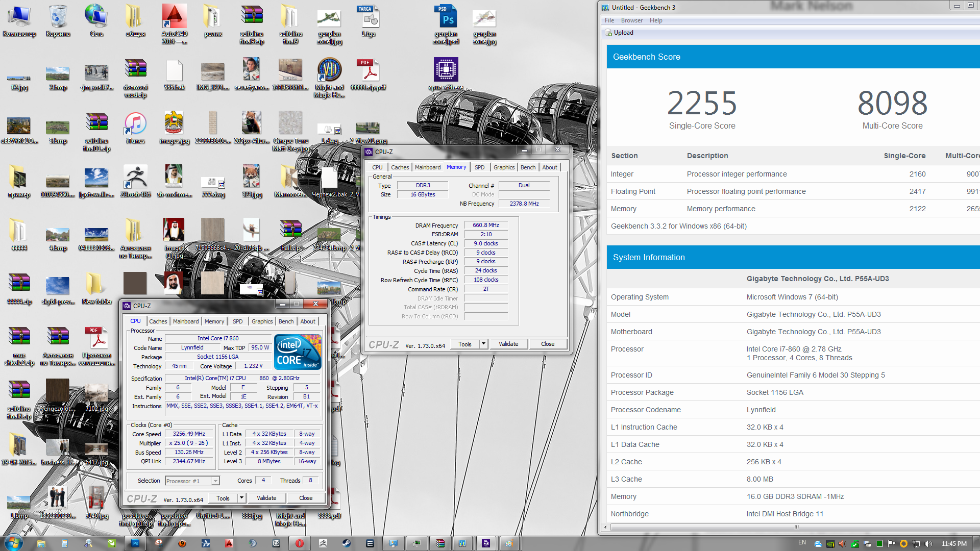980x551 pixels.
Task: Open the AutoCAD 2014 desktop shortcut
Action: click(174, 24)
